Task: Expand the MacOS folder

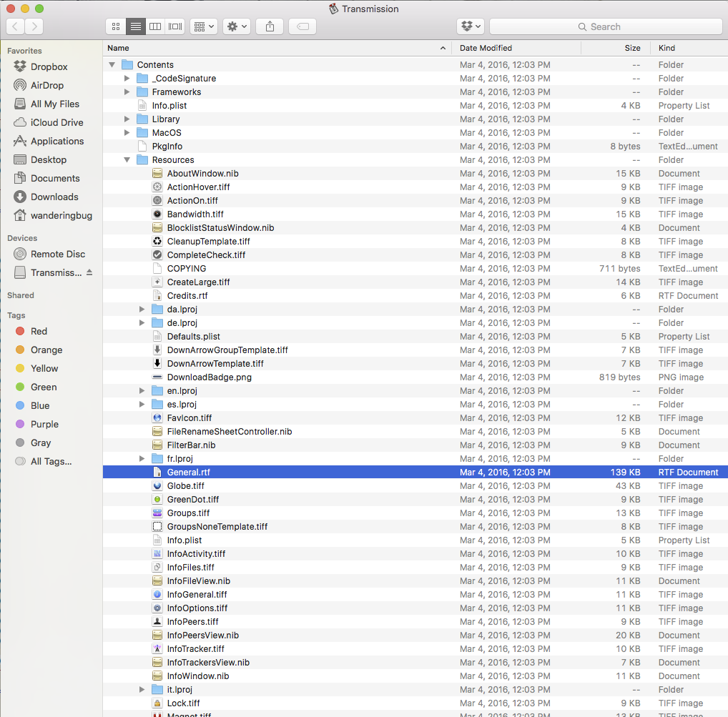Action: [127, 133]
